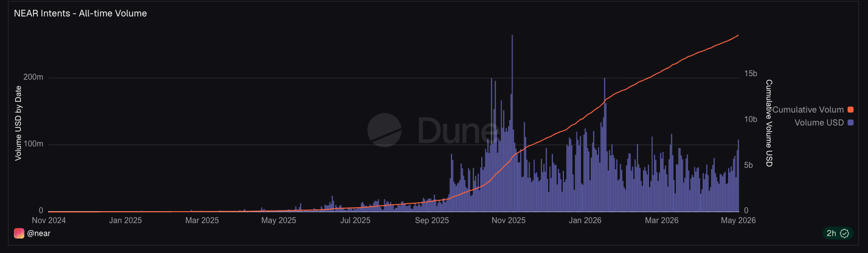Click the Cumulative Volume USD axis title
The height and width of the screenshot is (253, 868).
click(x=769, y=123)
